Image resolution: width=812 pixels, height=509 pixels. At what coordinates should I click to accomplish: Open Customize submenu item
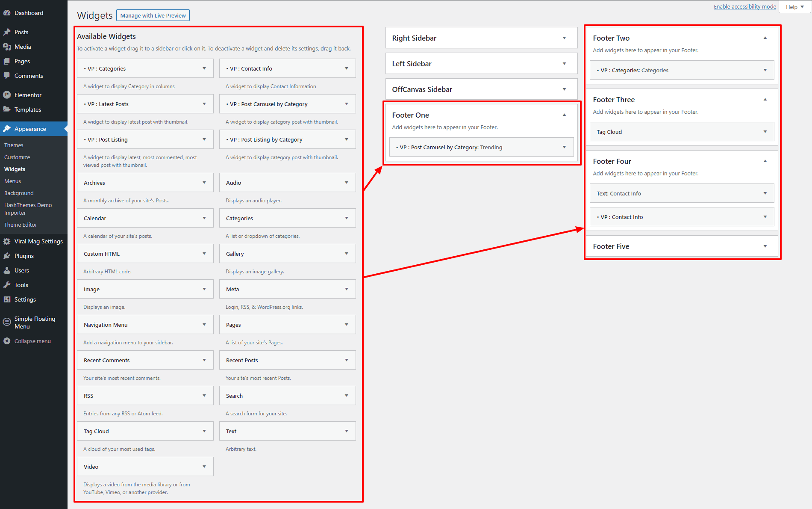coord(17,157)
